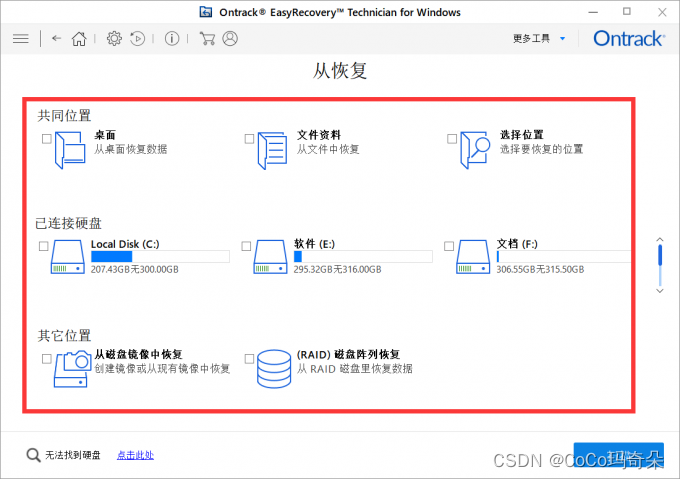Tick the 文档 (F:) checkbox
This screenshot has width=680, height=479.
[x=449, y=246]
